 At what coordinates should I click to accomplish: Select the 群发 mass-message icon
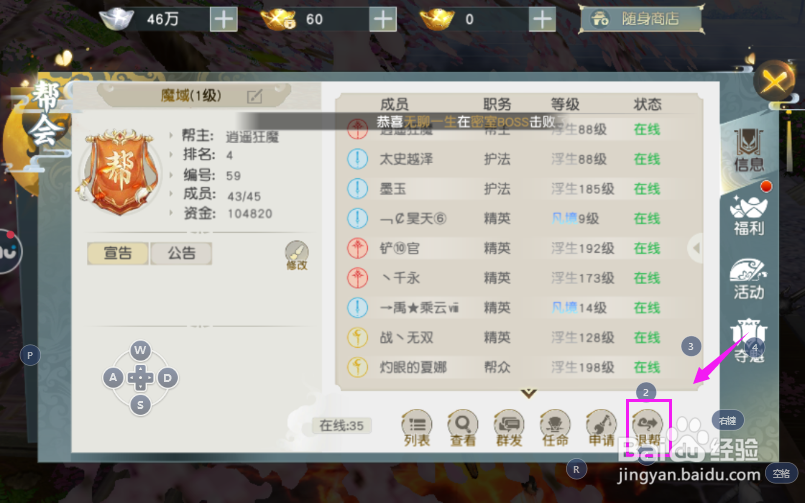(x=509, y=428)
